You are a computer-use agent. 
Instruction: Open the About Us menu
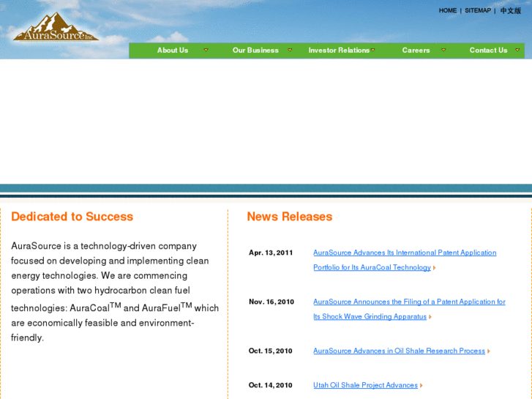[x=173, y=51]
